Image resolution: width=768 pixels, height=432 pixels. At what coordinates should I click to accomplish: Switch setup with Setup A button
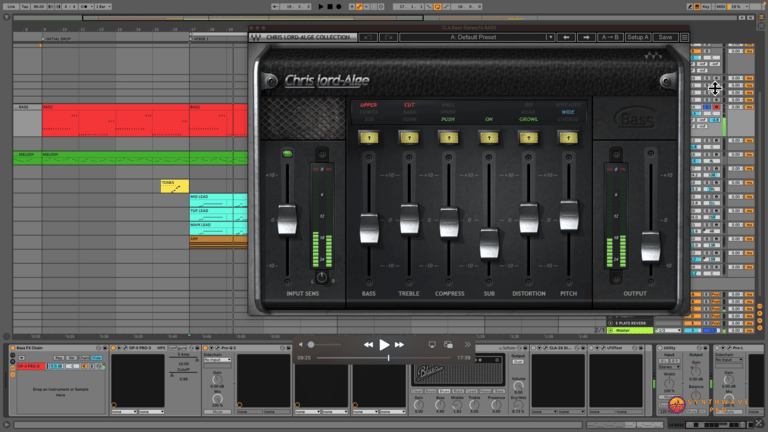pyautogui.click(x=638, y=37)
